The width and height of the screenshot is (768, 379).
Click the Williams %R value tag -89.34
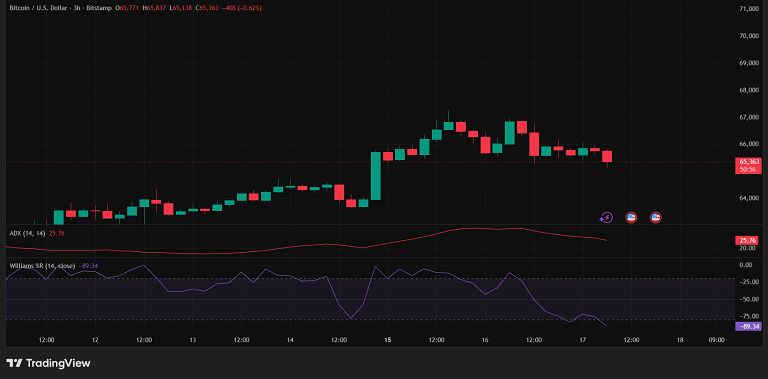coord(748,326)
